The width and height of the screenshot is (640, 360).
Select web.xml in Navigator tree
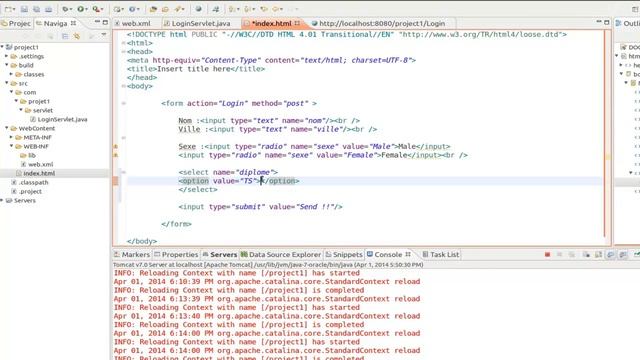(37, 164)
